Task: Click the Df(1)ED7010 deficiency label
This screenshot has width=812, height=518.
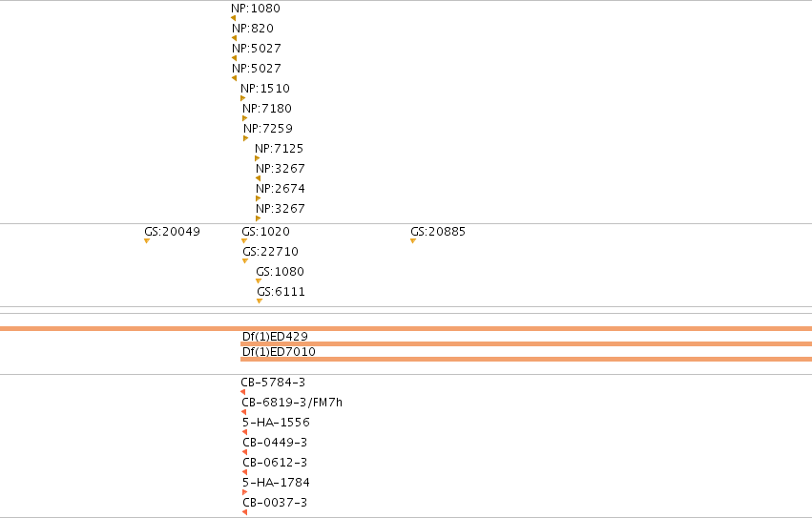Action: [280, 352]
